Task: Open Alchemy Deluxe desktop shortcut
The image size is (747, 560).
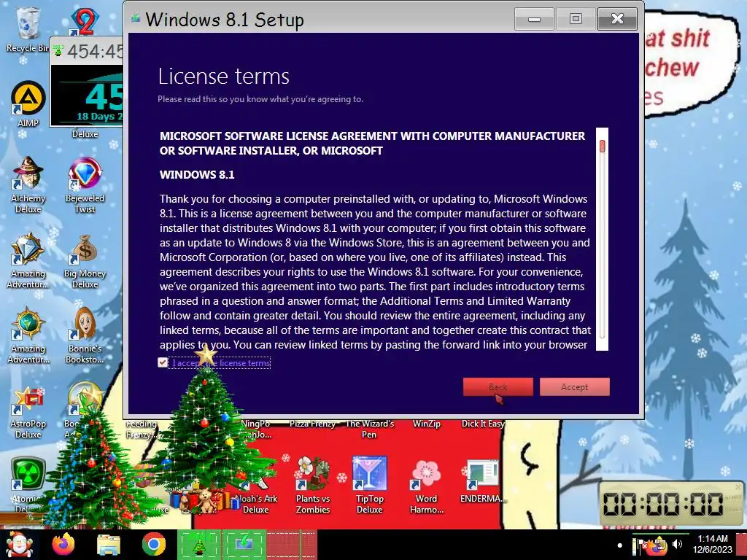Action: [x=28, y=184]
